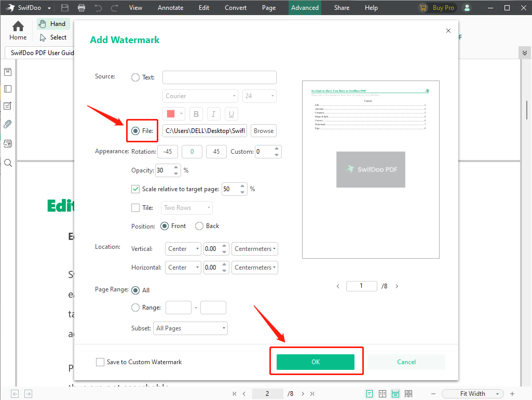The height and width of the screenshot is (400, 532).
Task: Increase scale percentage with up stepper
Action: point(242,186)
